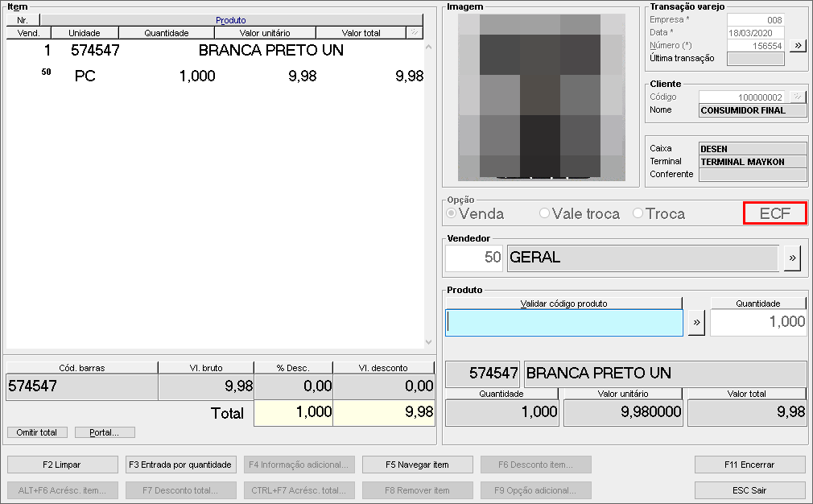This screenshot has height=504, width=813.
Task: Click the Valor unitário header in item grid
Action: tap(265, 33)
